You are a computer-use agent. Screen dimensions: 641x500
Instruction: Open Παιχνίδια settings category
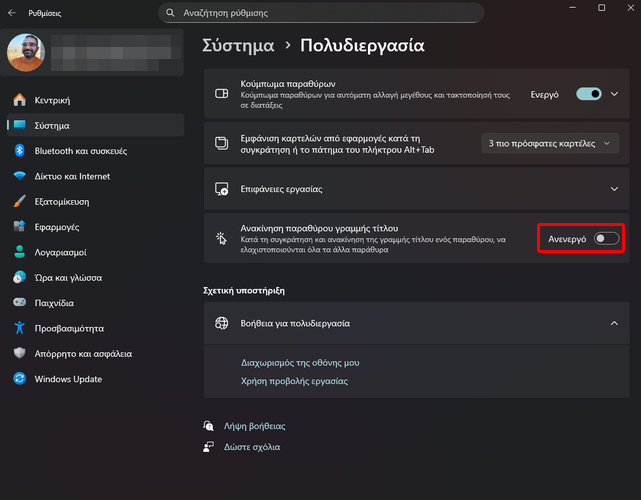pyautogui.click(x=57, y=302)
